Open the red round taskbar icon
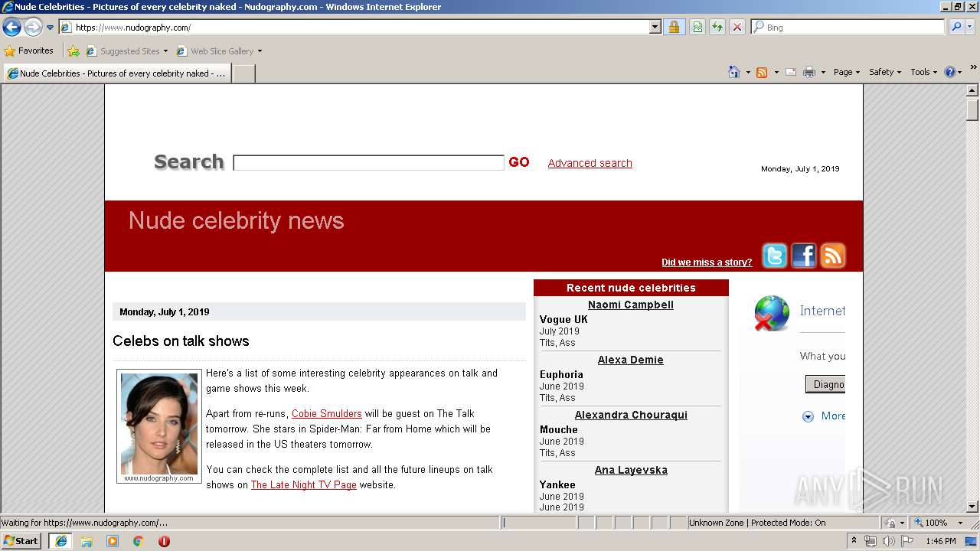This screenshot has width=980, height=551. click(x=164, y=541)
